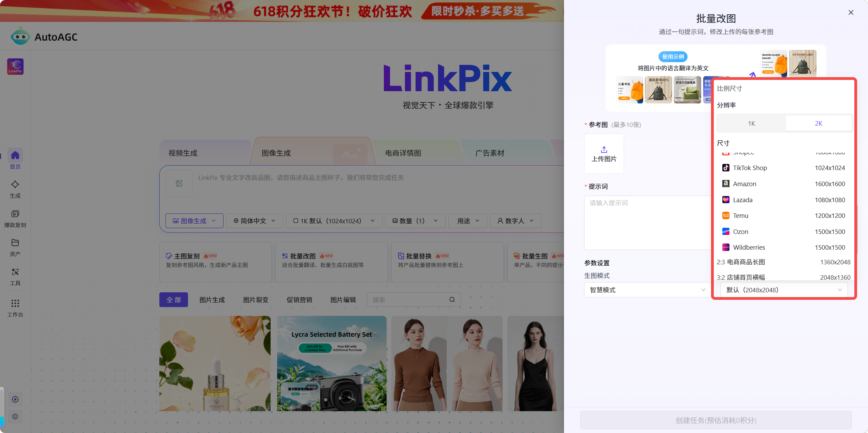Choose 2:3 电商商品长图 1360x2048
868x433 pixels.
pyautogui.click(x=783, y=262)
